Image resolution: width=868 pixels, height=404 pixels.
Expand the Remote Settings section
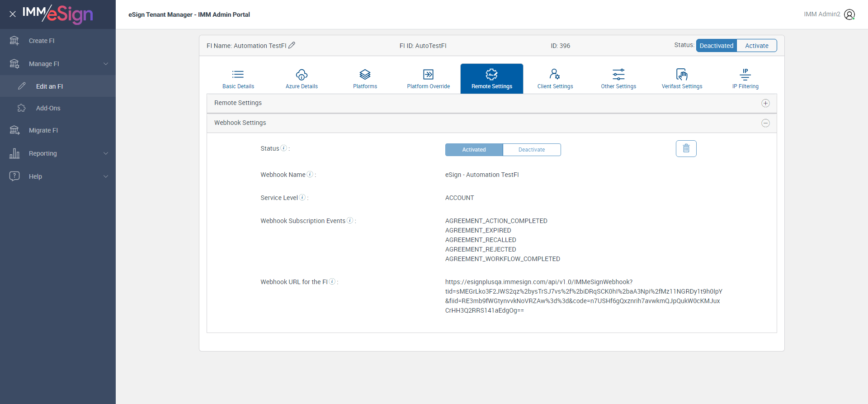(765, 103)
